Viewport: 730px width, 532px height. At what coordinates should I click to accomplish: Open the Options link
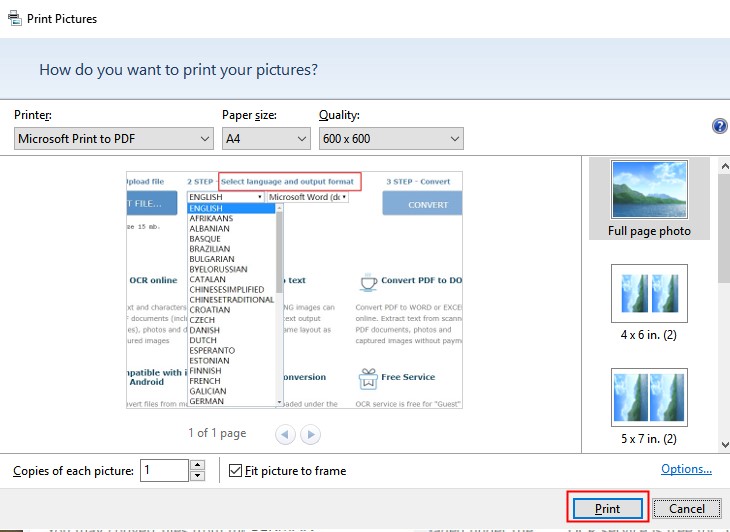pos(686,469)
